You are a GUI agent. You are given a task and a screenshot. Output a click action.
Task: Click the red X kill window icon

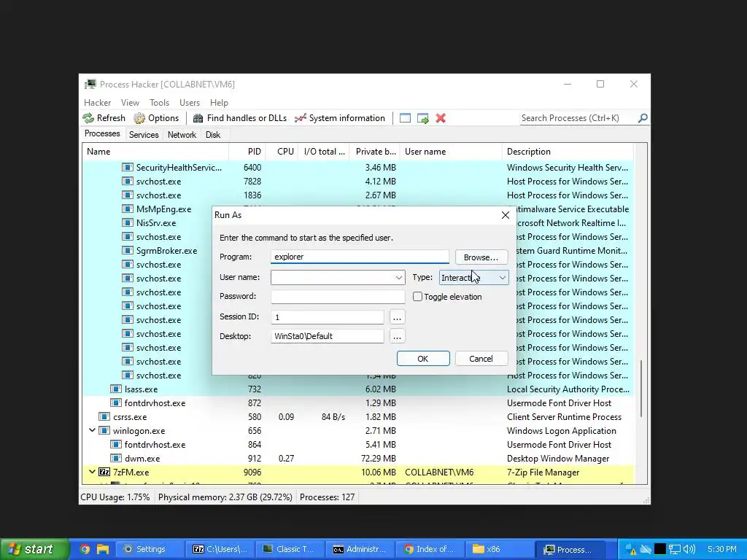tap(441, 118)
